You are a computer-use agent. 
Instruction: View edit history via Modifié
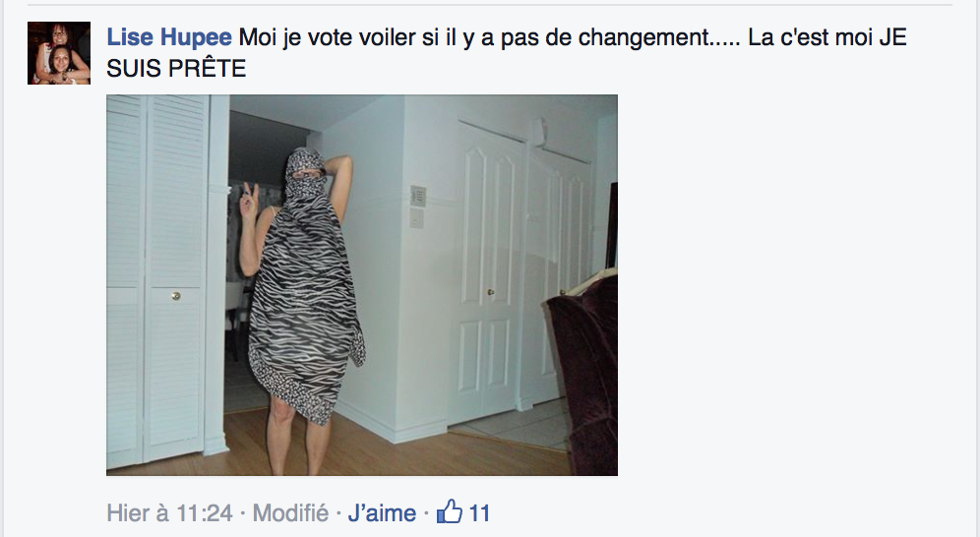[x=290, y=513]
